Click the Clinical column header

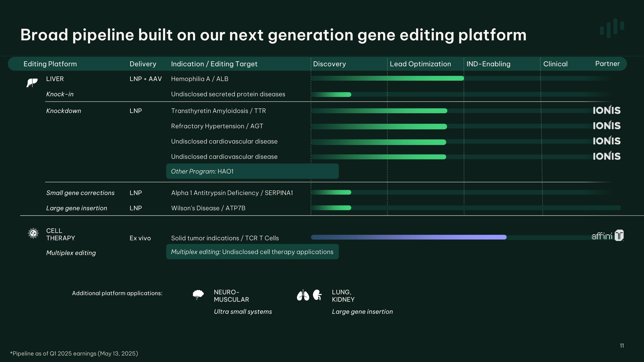[555, 64]
